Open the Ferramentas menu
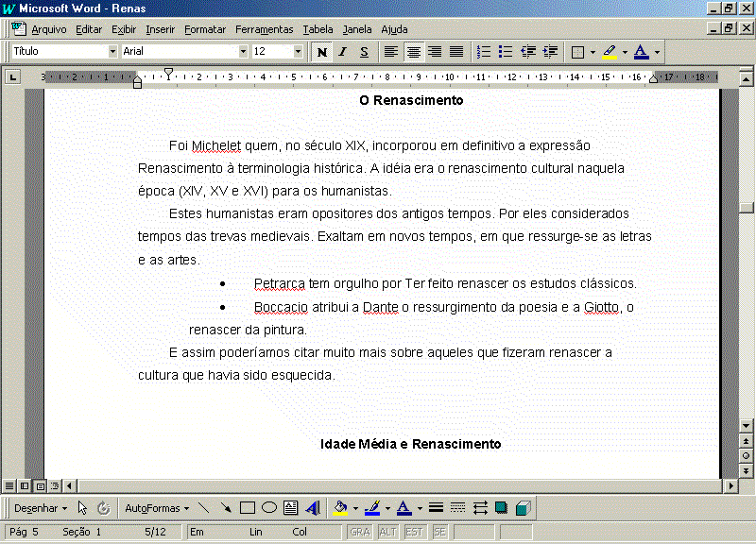This screenshot has width=756, height=544. 265,29
